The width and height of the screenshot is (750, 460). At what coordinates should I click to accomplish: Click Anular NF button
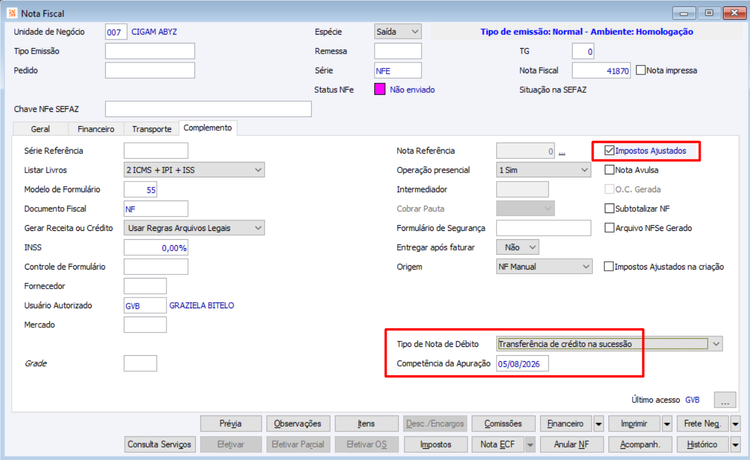(572, 444)
